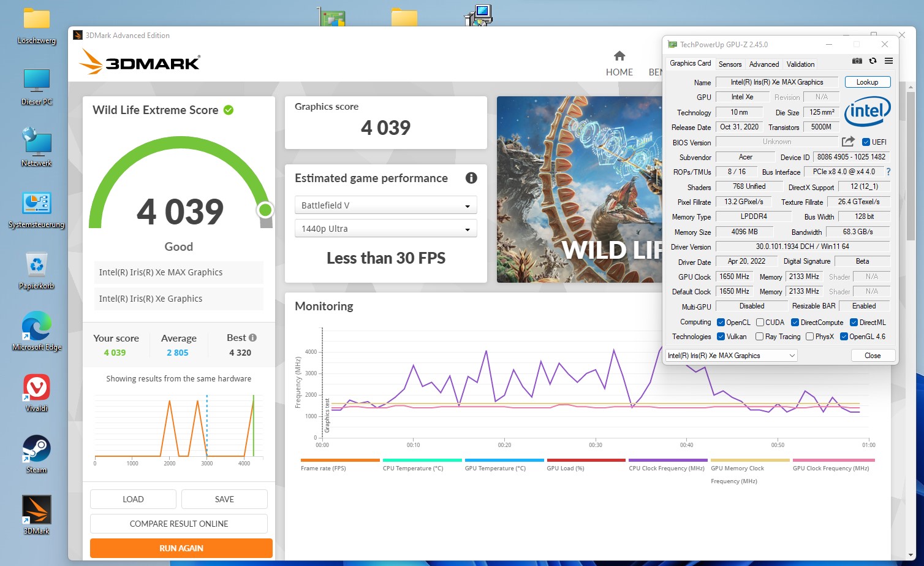924x566 pixels.
Task: Click Intel(R) Iris(R) Xe Graphics in score panel
Action: click(178, 299)
